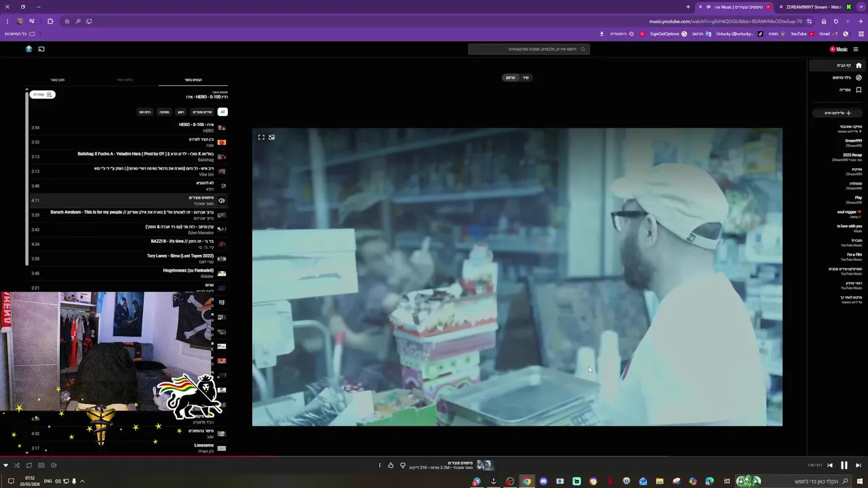This screenshot has height=488, width=868.
Task: Collapse the player page with the arrow
Action: point(5,465)
